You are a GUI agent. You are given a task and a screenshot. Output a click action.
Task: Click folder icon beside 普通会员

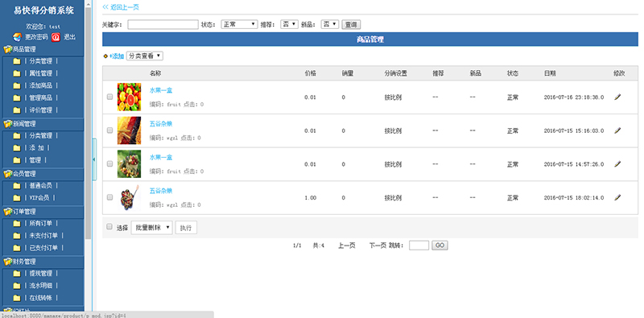click(16, 186)
